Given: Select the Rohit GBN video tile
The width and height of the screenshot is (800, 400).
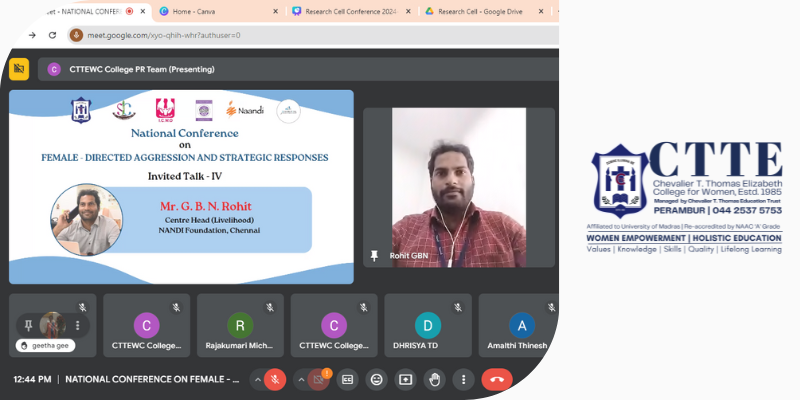Looking at the screenshot, I should click(x=459, y=187).
